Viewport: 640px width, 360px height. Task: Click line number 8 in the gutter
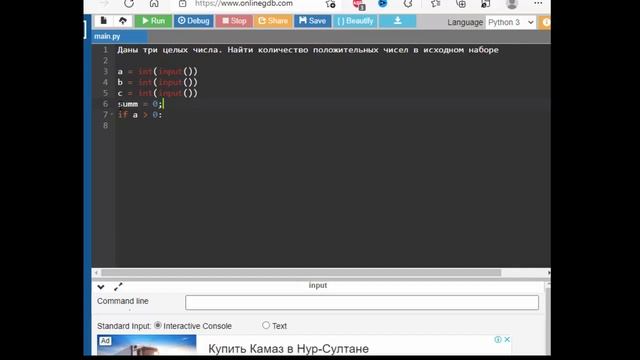point(106,126)
